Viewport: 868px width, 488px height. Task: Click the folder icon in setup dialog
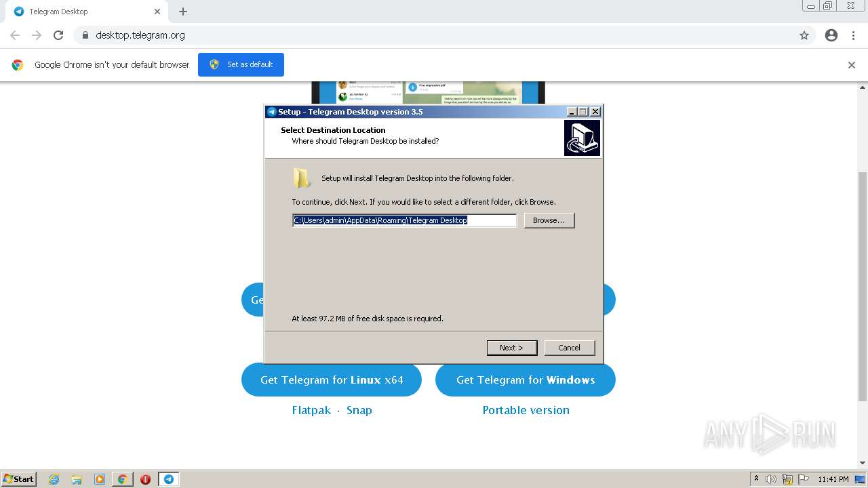pos(302,178)
